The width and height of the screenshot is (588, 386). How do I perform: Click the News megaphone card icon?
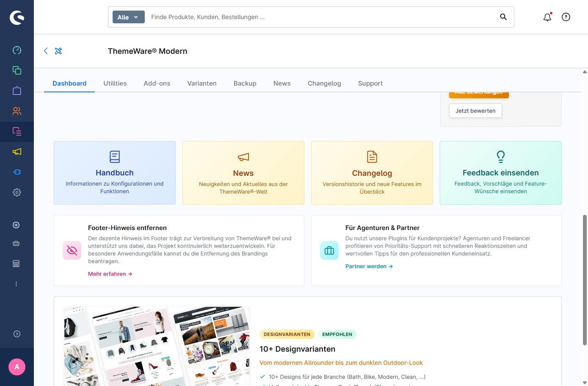tap(243, 157)
